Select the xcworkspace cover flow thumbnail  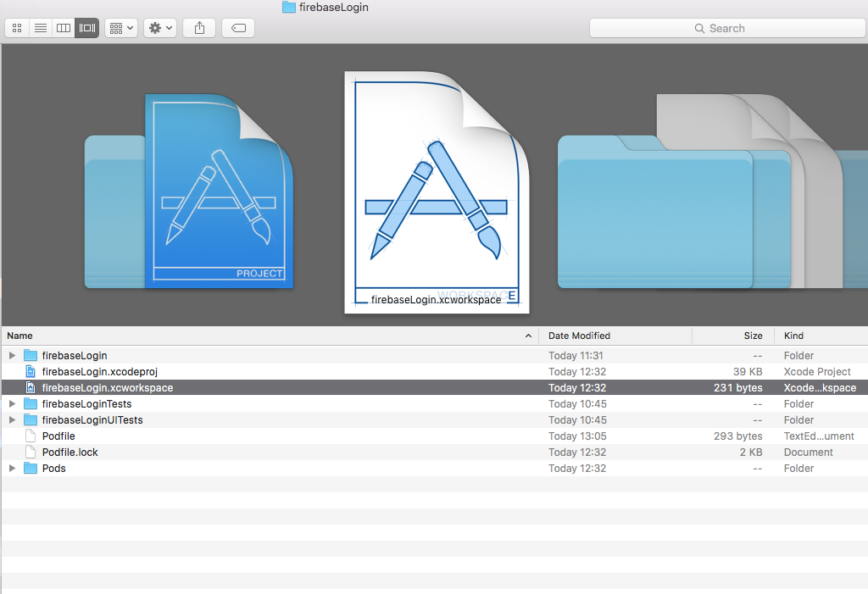(437, 192)
